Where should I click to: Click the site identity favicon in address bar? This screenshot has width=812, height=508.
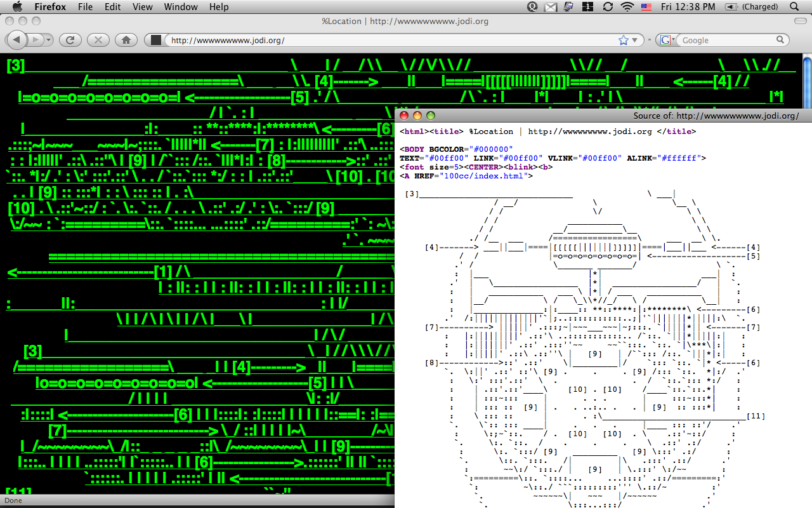[156, 40]
